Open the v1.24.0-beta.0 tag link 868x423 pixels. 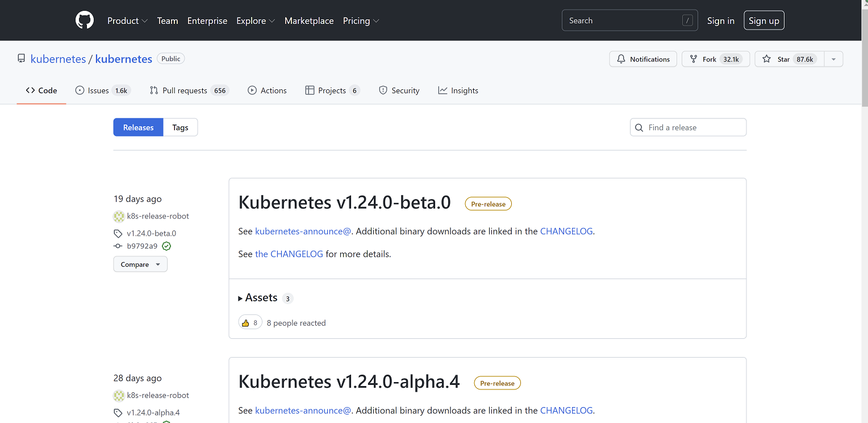tap(151, 233)
